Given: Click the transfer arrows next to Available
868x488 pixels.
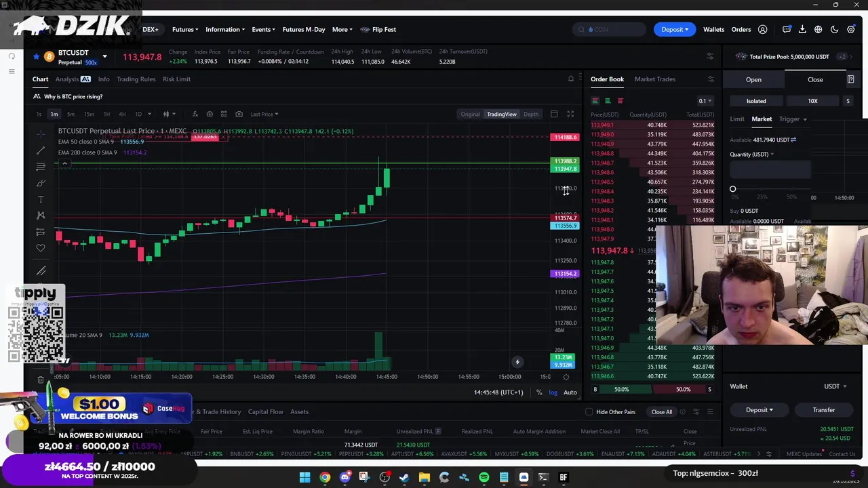Looking at the screenshot, I should point(793,140).
